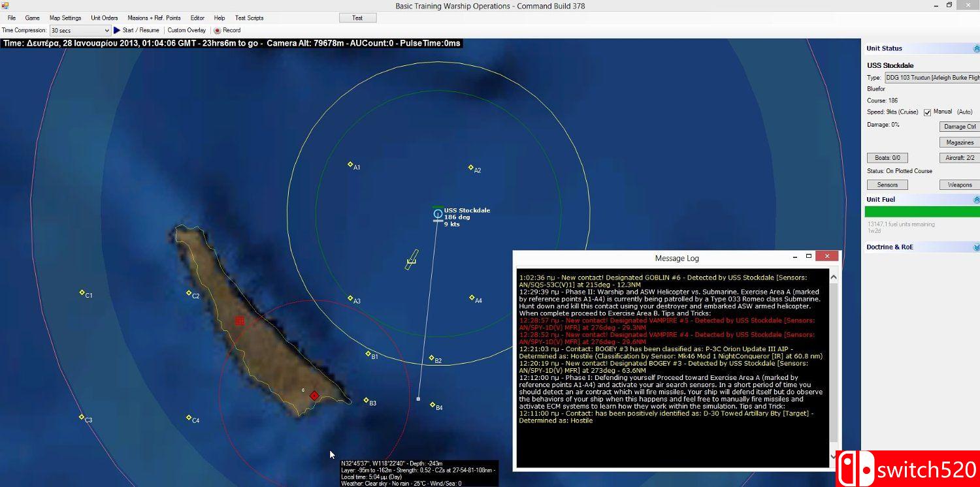Image resolution: width=980 pixels, height=487 pixels.
Task: Maximize the Message Log window
Action: coord(809,257)
